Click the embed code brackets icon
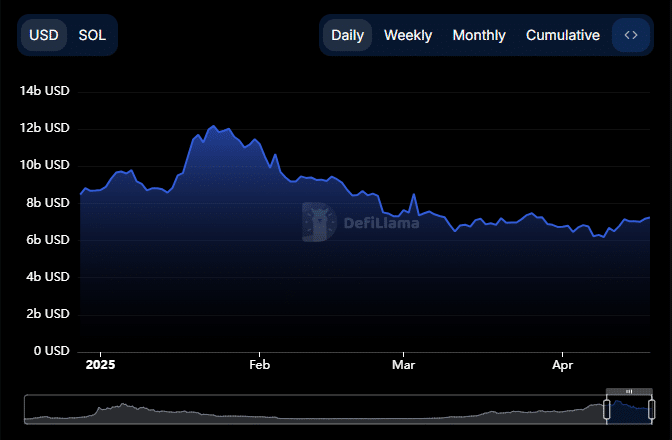This screenshot has width=672, height=440. pyautogui.click(x=630, y=35)
